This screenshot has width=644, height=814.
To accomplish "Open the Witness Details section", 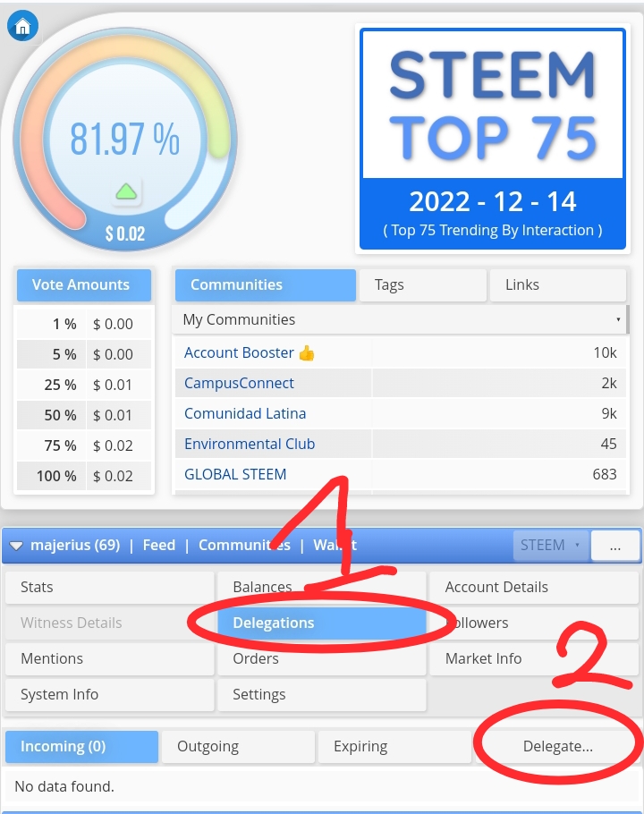I will point(109,623).
